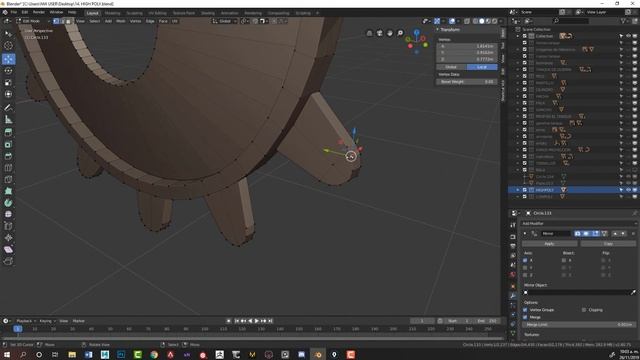The image size is (640, 360).
Task: Open the Mesh menu in viewport header
Action: click(x=121, y=21)
